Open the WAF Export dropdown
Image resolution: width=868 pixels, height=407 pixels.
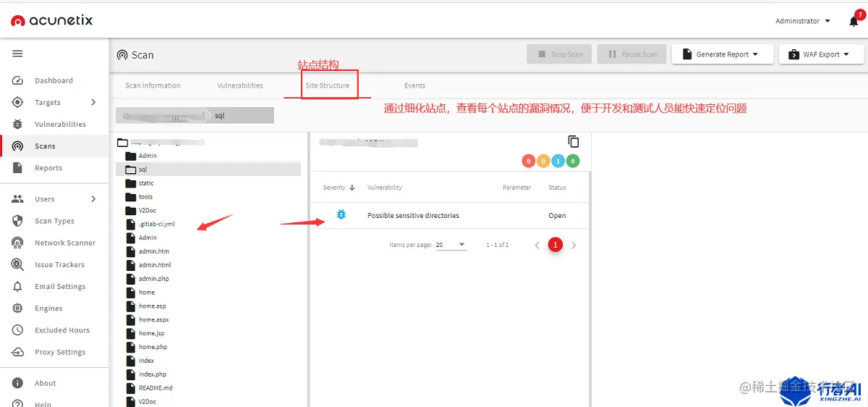(x=821, y=54)
